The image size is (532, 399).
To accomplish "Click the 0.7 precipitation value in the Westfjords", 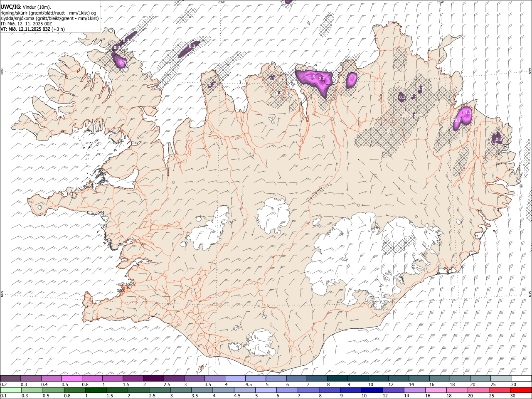I will [x=123, y=63].
